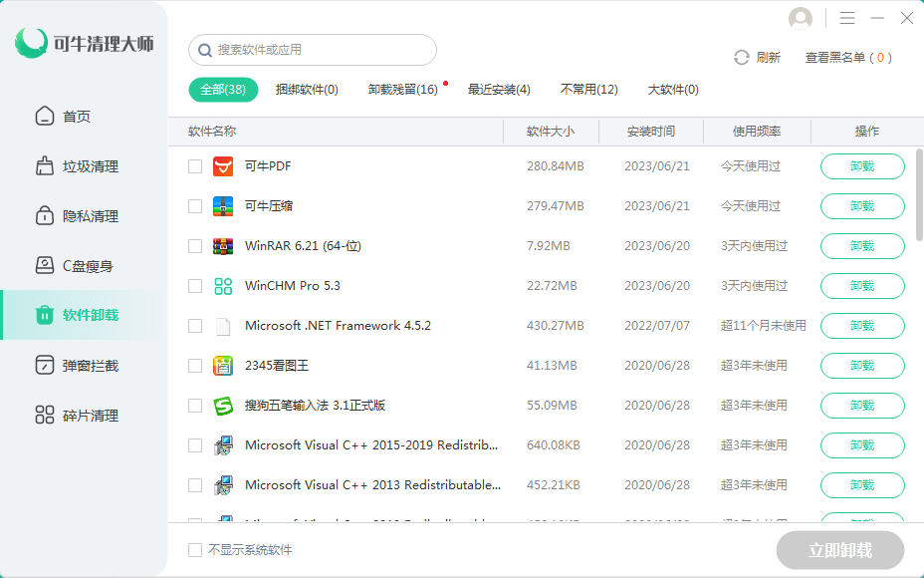This screenshot has width=924, height=578.
Task: Sort list by 安装时间 column
Action: pos(651,132)
